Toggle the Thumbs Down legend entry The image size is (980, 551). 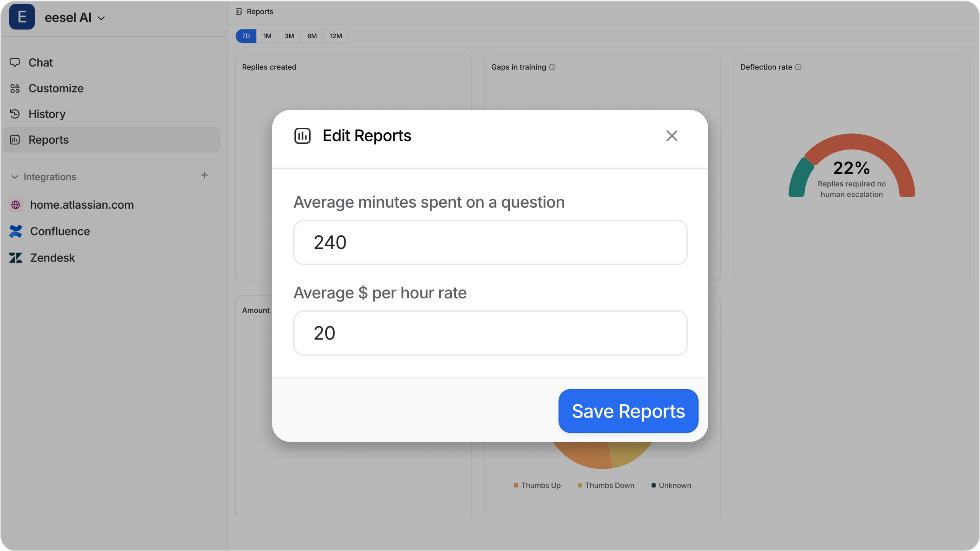(x=606, y=485)
